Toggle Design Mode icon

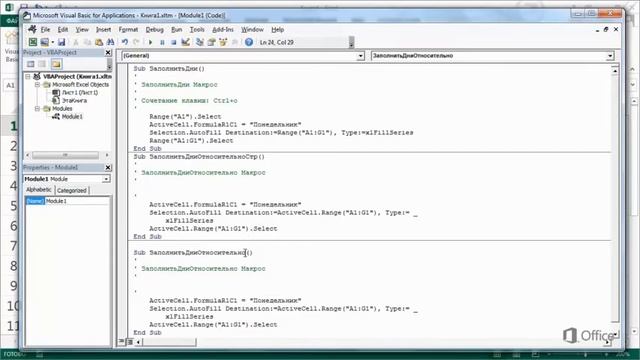[185, 42]
